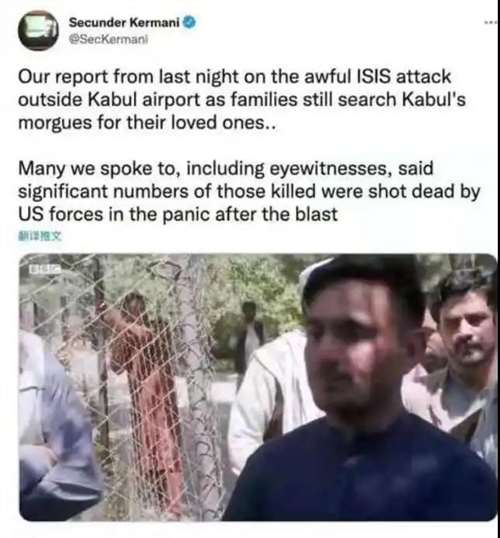Play the embedded BBC video report
The height and width of the screenshot is (538, 500).
[258, 387]
